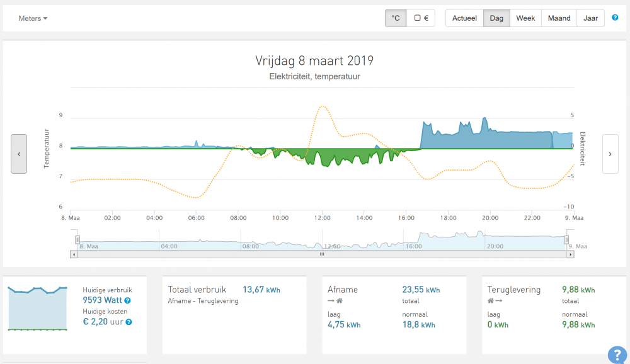Select the Jaar period button

click(x=590, y=18)
